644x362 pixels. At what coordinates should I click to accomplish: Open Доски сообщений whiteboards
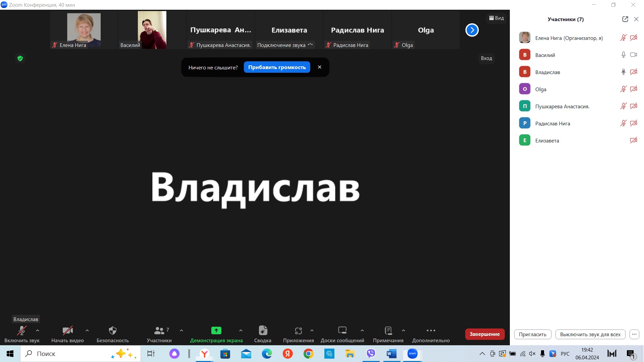pos(342,334)
